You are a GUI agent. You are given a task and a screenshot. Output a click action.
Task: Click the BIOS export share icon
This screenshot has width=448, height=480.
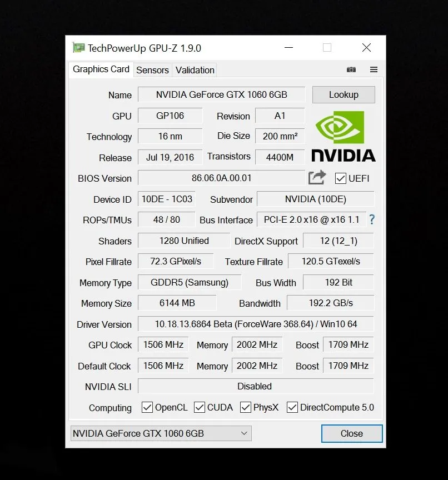coord(317,177)
